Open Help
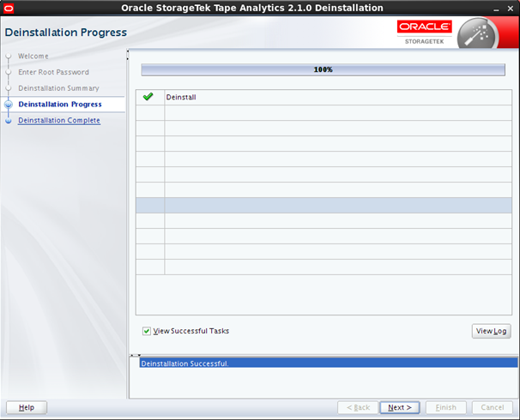The width and height of the screenshot is (520, 420). pyautogui.click(x=27, y=407)
